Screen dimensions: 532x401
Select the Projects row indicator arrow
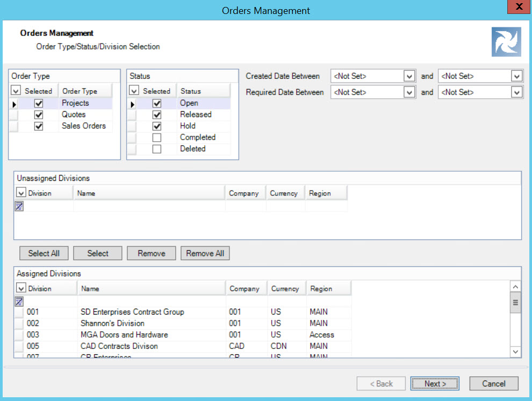(x=14, y=104)
